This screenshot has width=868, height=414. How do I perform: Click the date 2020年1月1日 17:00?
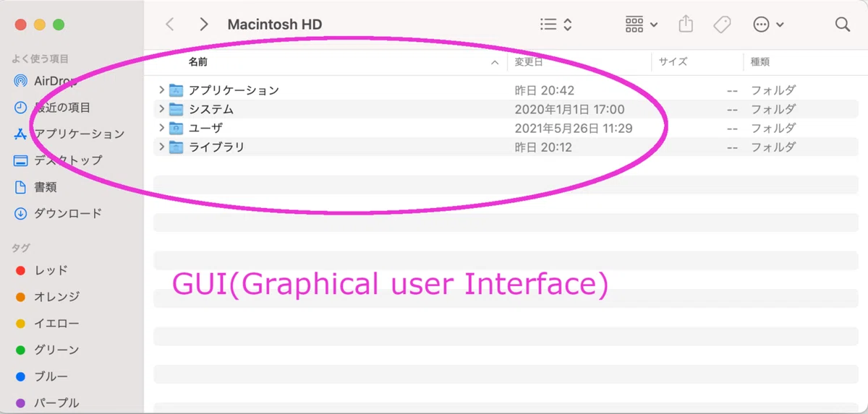point(569,110)
